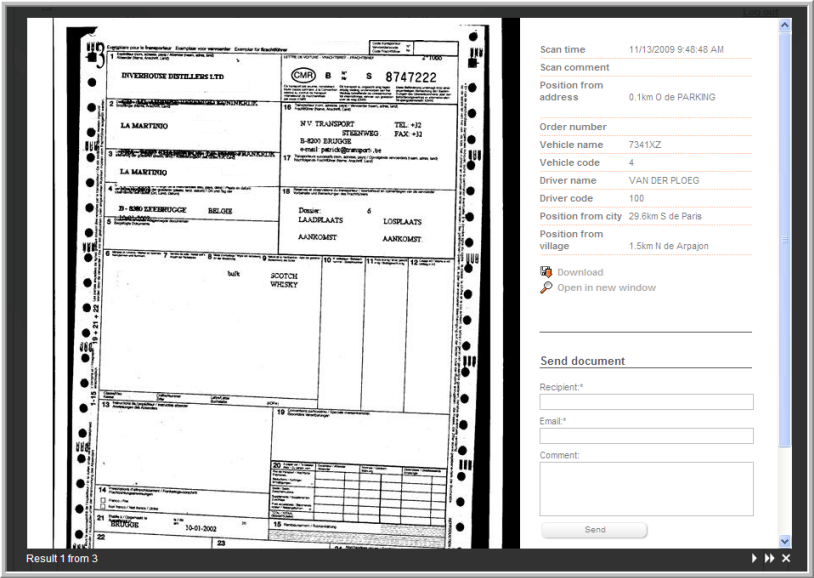Open document in new window link

coord(606,288)
